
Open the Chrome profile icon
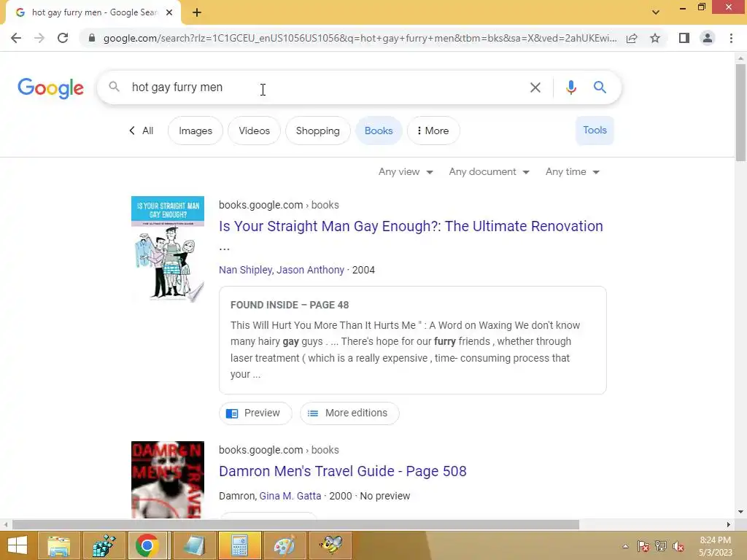point(708,38)
